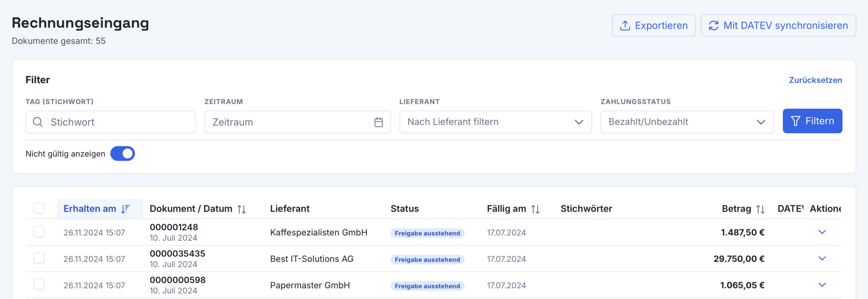868x299 pixels.
Task: Click the Erhalten am descending sort icon
Action: coord(125,209)
